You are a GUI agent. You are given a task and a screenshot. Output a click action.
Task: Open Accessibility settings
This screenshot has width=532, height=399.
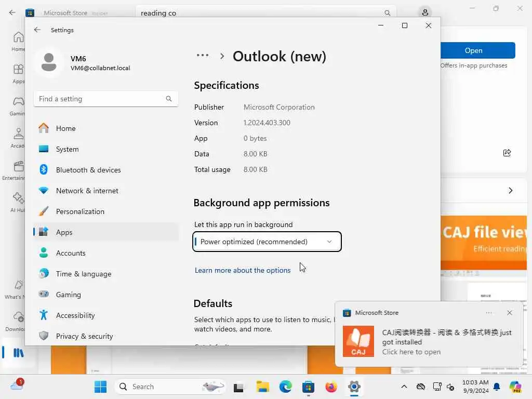(106, 315)
